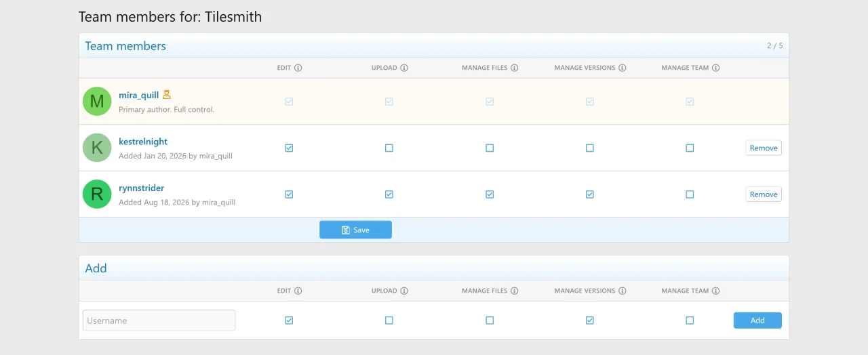Click mira_quill's disabled Manage Team checkbox
868x355 pixels.
coord(690,102)
